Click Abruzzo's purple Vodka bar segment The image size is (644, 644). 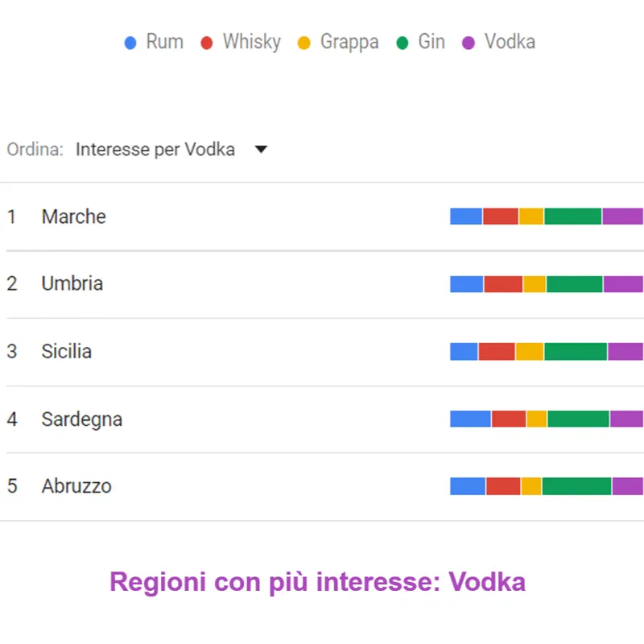pyautogui.click(x=627, y=486)
